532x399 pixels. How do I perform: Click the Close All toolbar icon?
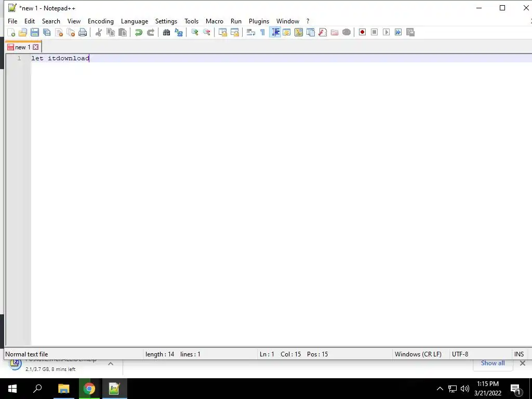tap(71, 32)
